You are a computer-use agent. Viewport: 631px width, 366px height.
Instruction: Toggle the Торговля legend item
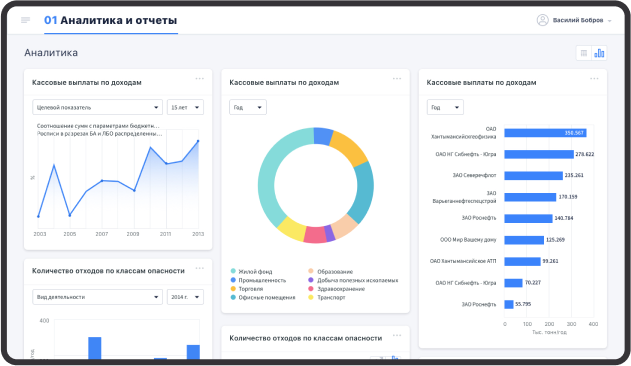247,289
